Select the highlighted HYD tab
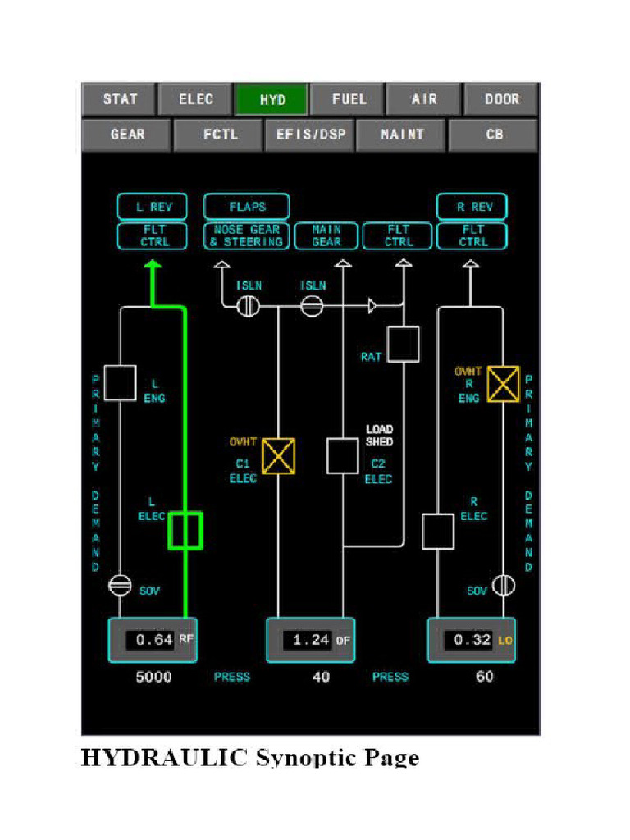Image resolution: width=630 pixels, height=840 pixels. pyautogui.click(x=272, y=99)
